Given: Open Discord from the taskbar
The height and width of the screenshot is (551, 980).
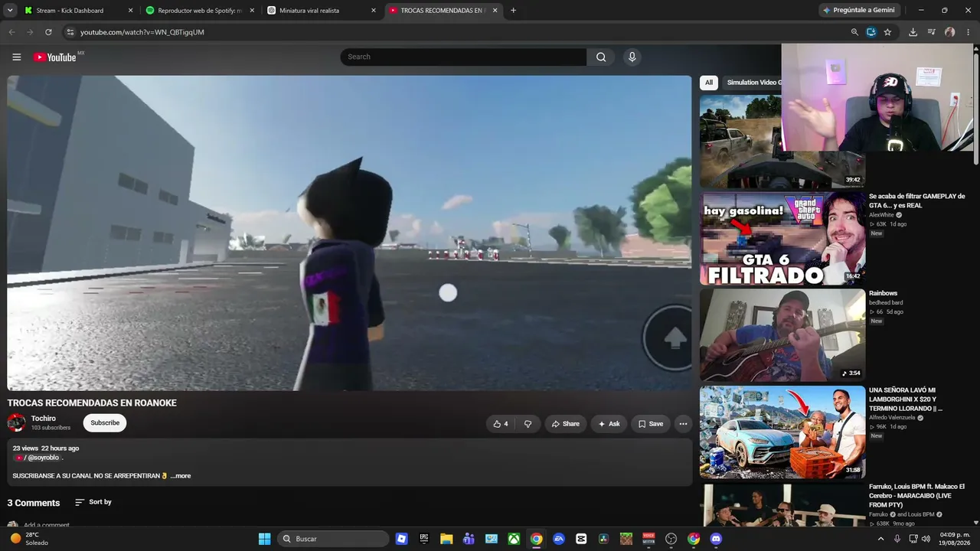Looking at the screenshot, I should [716, 539].
